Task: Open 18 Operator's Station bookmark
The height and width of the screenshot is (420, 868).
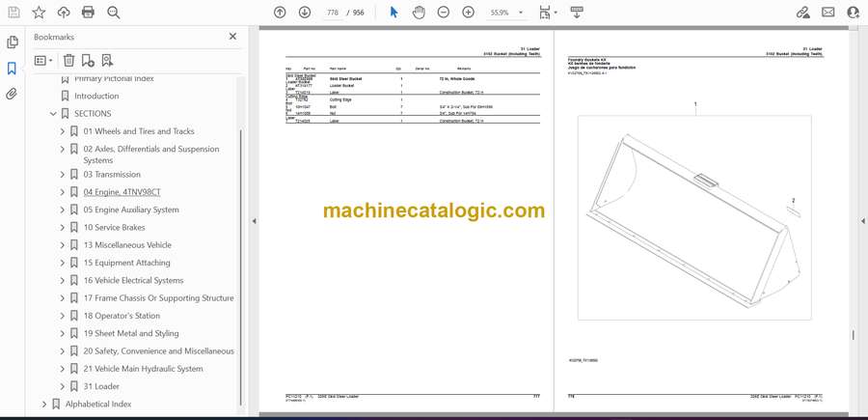Action: click(x=122, y=316)
